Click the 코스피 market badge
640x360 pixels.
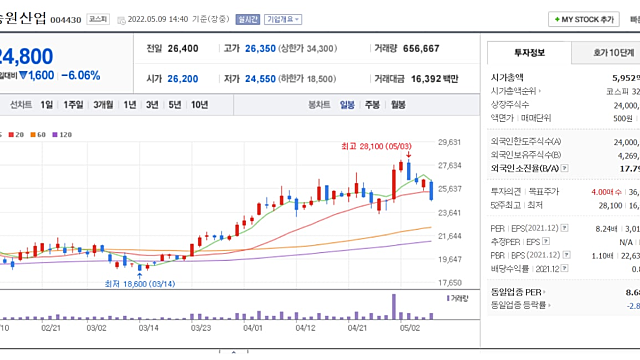(98, 19)
